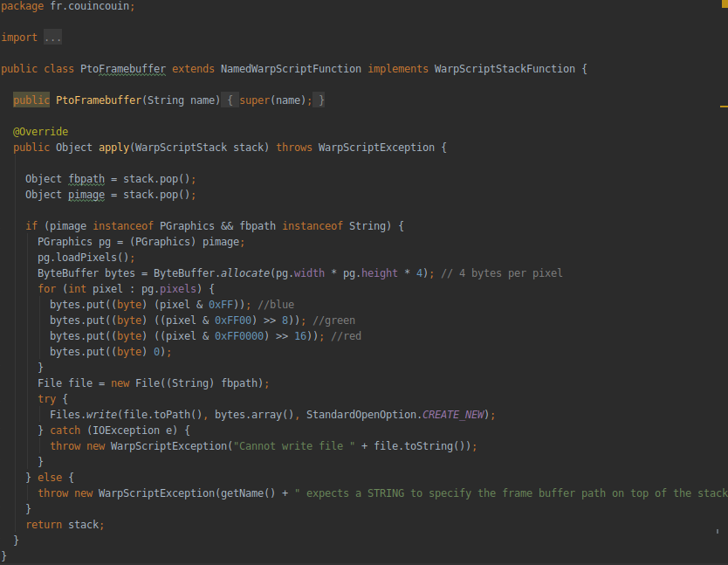728x565 pixels.
Task: Click the @Override annotation
Action: [40, 132]
